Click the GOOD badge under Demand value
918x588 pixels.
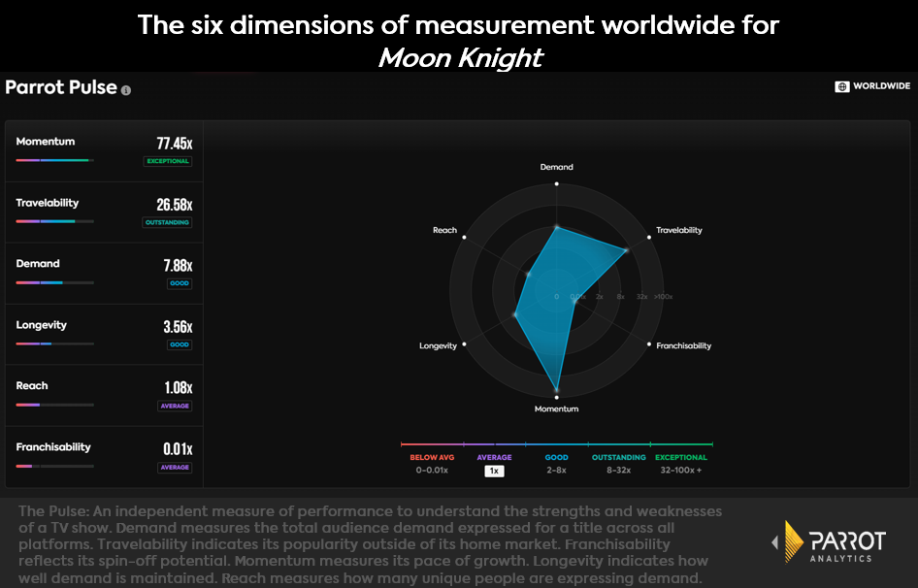(180, 283)
